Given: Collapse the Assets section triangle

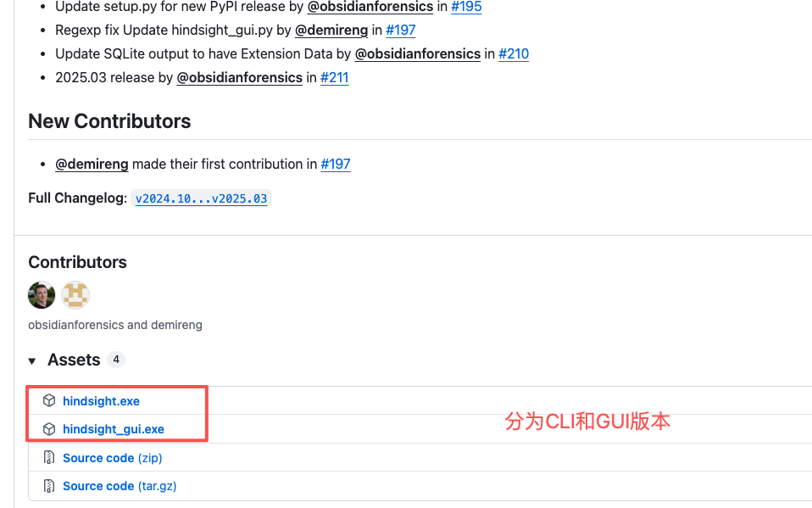Looking at the screenshot, I should point(32,361).
